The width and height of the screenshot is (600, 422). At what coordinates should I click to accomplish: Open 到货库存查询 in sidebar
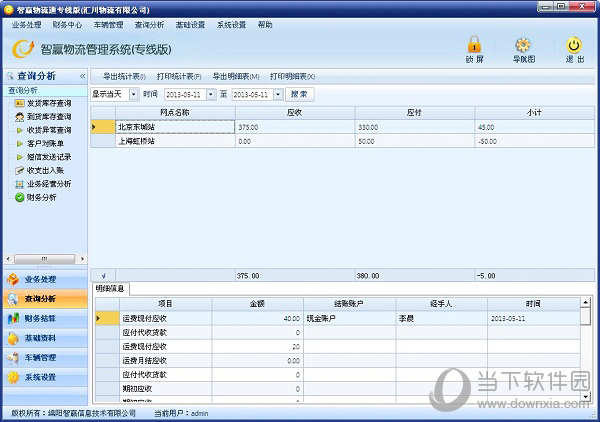coord(49,117)
